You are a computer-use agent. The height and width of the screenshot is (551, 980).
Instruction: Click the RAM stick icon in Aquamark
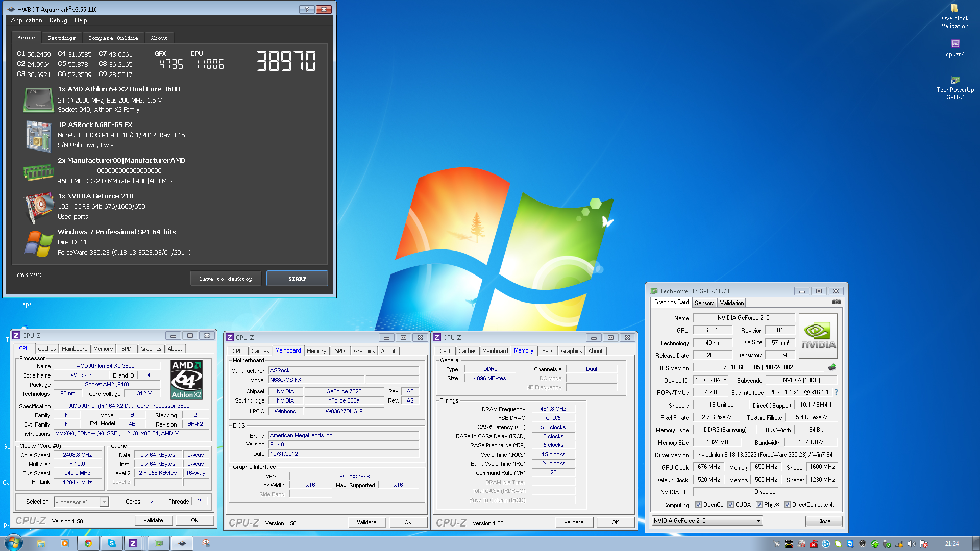point(39,172)
